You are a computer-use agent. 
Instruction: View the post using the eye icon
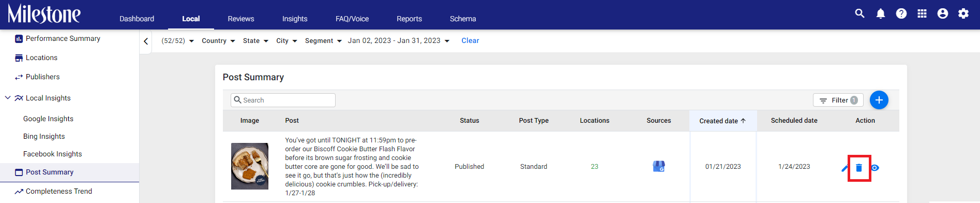[x=875, y=168]
